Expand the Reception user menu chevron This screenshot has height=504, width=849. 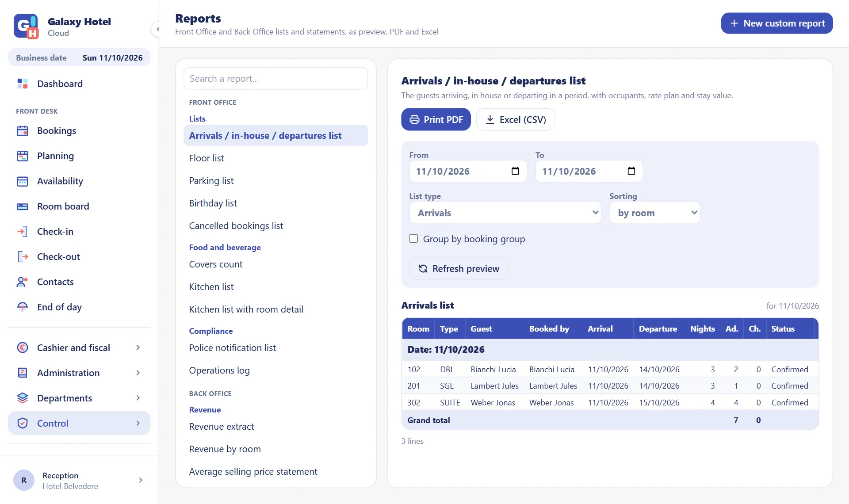click(x=141, y=480)
